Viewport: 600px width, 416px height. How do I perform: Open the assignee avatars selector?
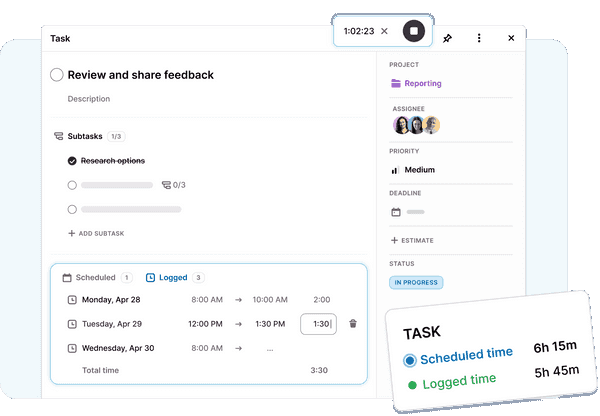point(416,125)
